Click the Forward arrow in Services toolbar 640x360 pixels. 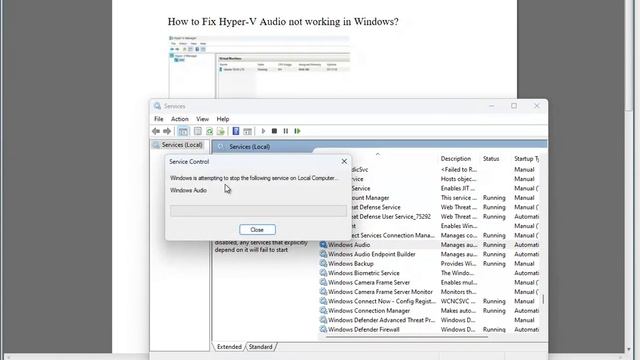167,131
